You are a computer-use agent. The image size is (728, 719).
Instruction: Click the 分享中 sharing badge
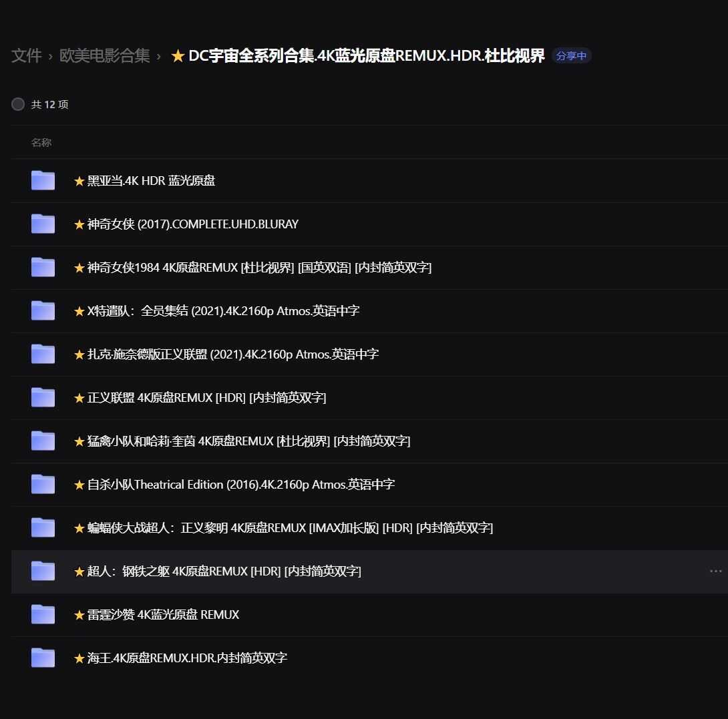[571, 55]
